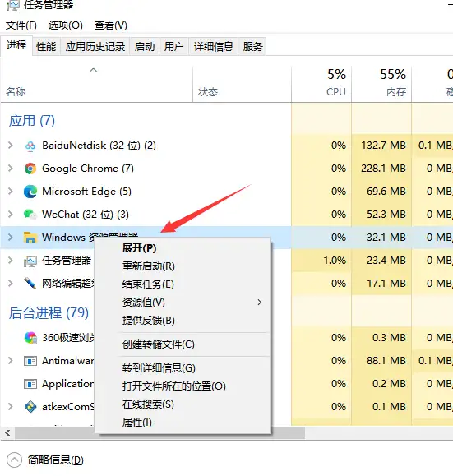Sort by the 内存 column header
The image size is (453, 476).
pos(381,85)
